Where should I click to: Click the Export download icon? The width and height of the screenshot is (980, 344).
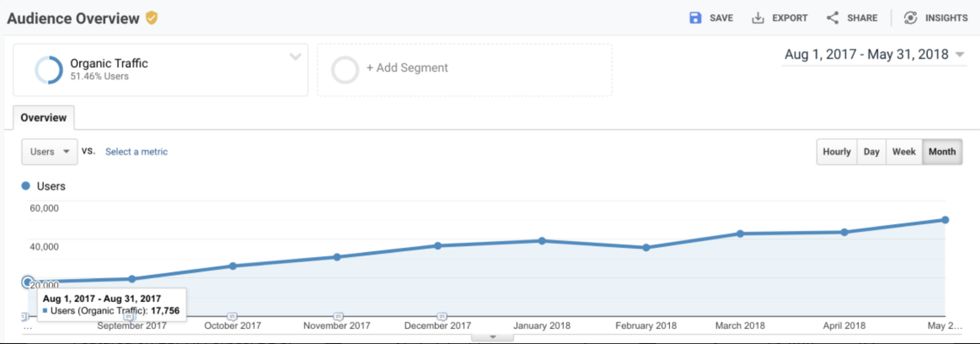click(758, 18)
